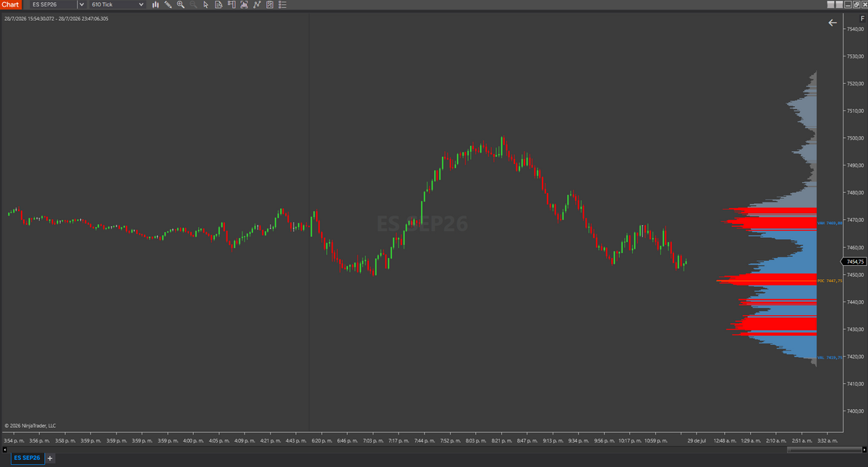The width and height of the screenshot is (868, 467).
Task: Click the 7500,00 price axis label
Action: [x=855, y=138]
